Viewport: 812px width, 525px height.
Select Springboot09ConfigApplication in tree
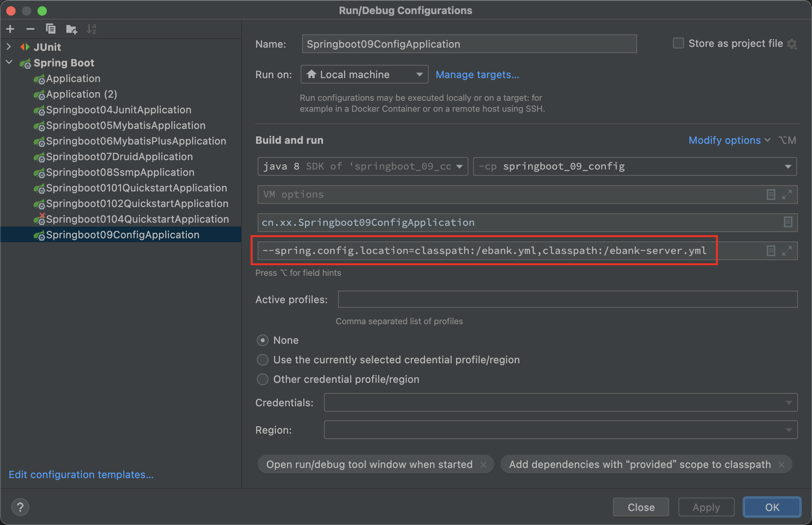tap(121, 235)
